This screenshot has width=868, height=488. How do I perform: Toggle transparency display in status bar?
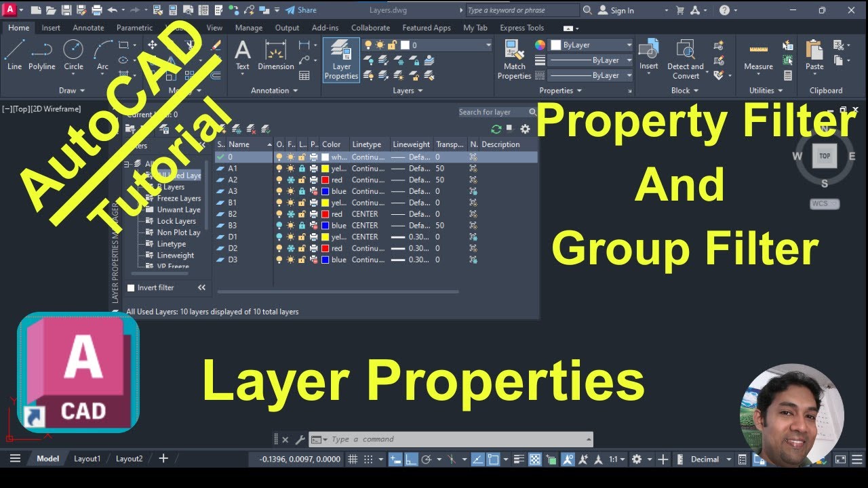pos(535,459)
